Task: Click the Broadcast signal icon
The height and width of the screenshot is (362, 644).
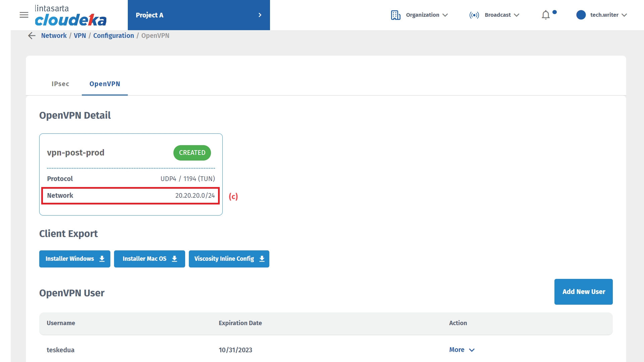Action: pyautogui.click(x=474, y=15)
